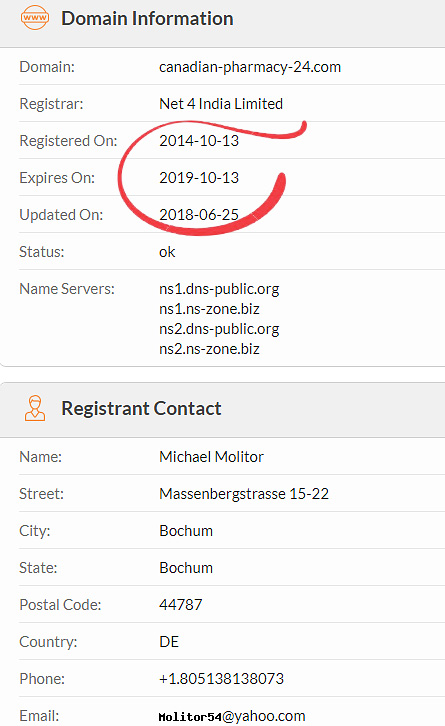The width and height of the screenshot is (445, 726).
Task: Select the Registrant Contact heading
Action: [141, 408]
